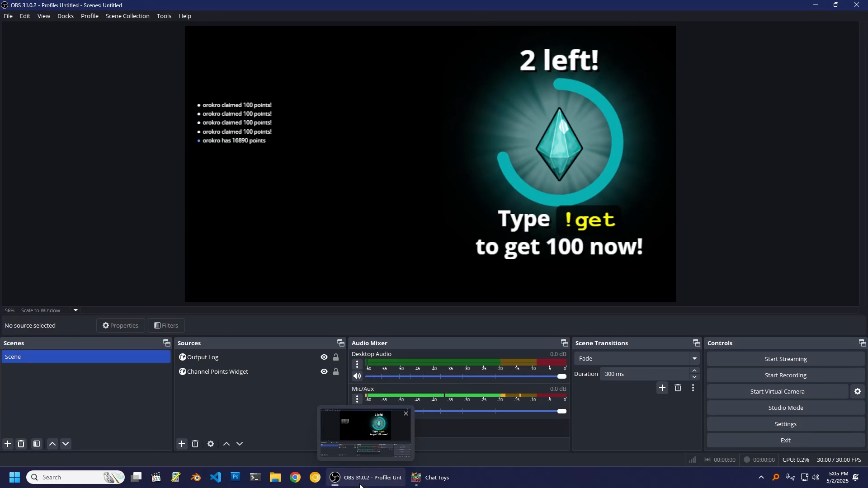Add a new scene with plus icon

[x=8, y=445]
